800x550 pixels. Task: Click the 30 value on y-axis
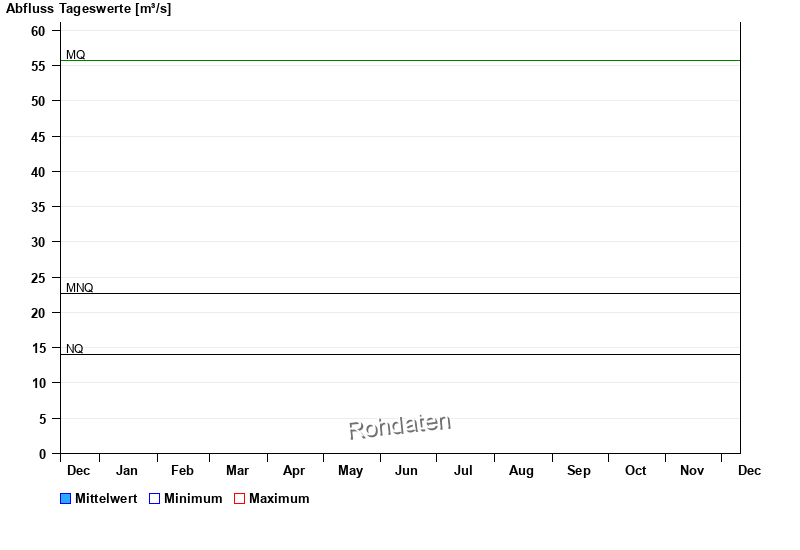(x=39, y=242)
